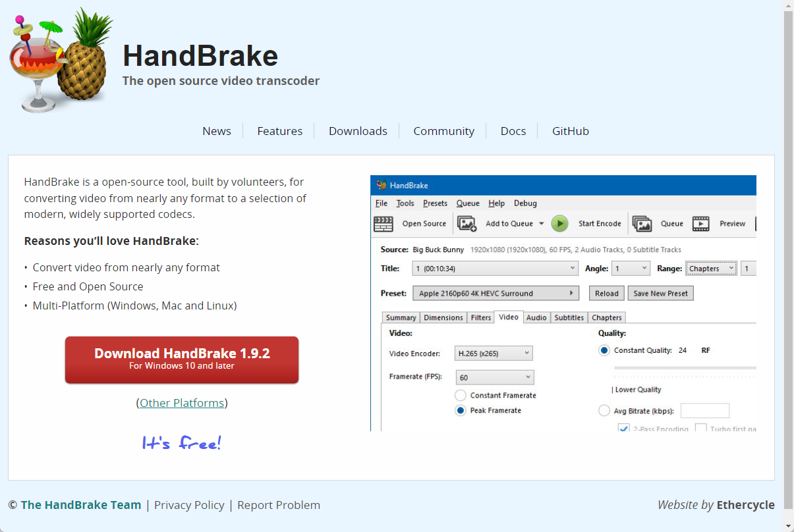Screen dimensions: 794x532
Task: Open the Video Encoder H.265 (x265) dropdown
Action: pyautogui.click(x=494, y=354)
